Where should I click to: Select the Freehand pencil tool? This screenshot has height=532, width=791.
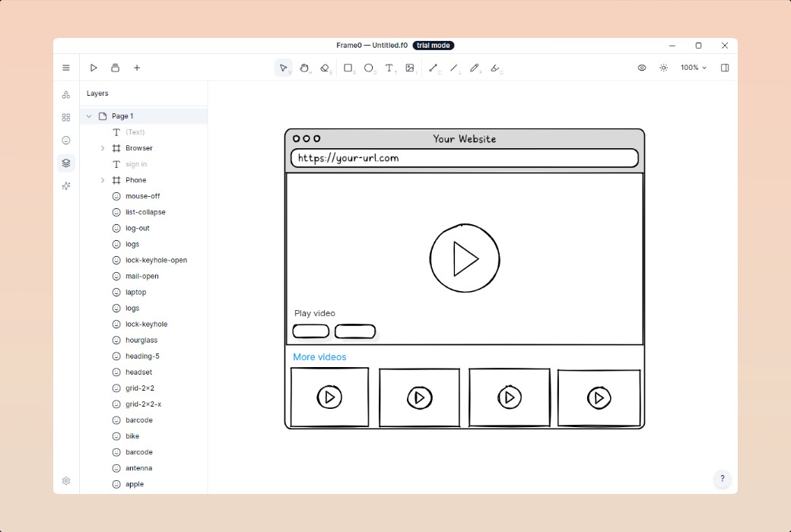475,68
